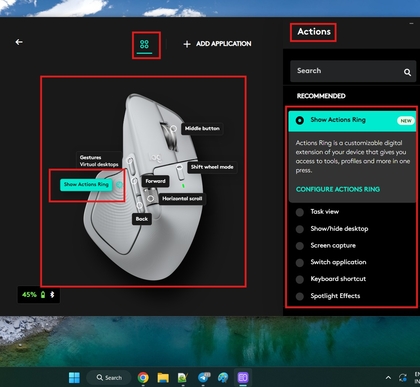
Task: Click the NEW badge on Show Actions Ring
Action: 406,121
